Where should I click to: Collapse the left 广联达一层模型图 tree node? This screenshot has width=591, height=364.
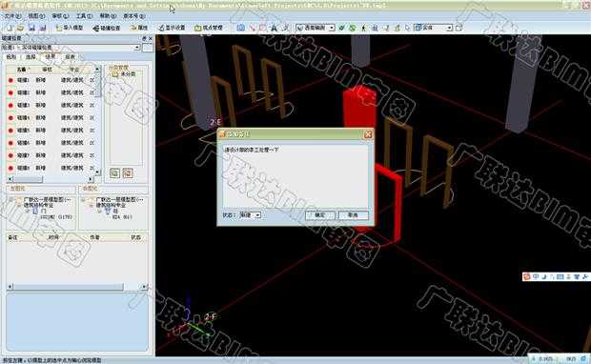pos(10,200)
